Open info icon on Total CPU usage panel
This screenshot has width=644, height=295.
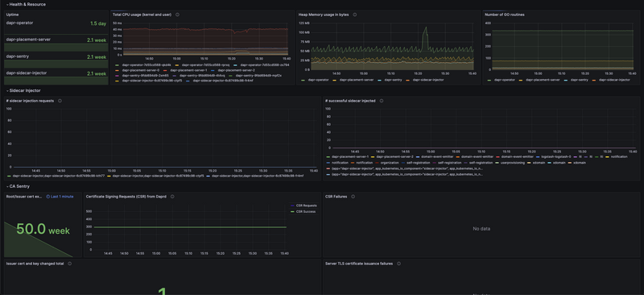[x=177, y=15]
